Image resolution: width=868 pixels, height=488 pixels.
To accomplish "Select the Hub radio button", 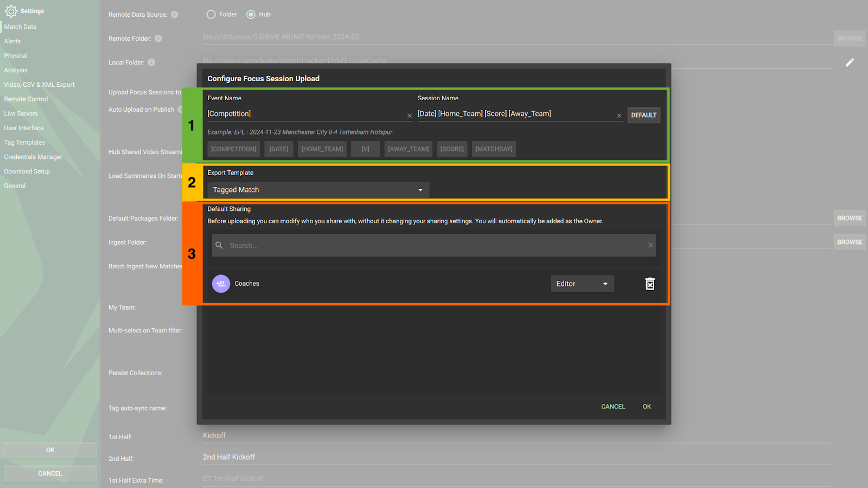I will point(250,14).
